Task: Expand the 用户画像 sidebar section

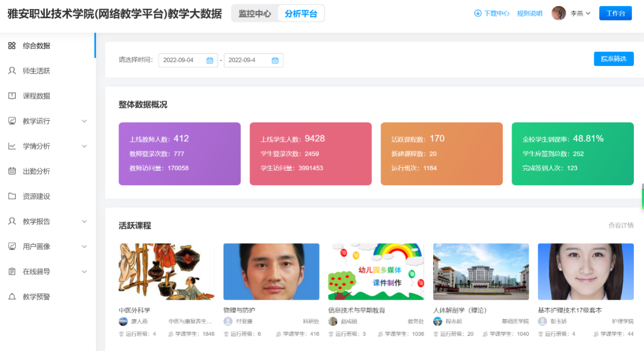Action: tap(84, 246)
